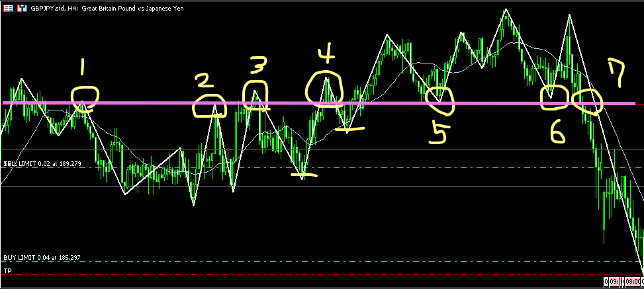Click the yellow circle left of number 7
This screenshot has height=289, width=644.
point(587,101)
